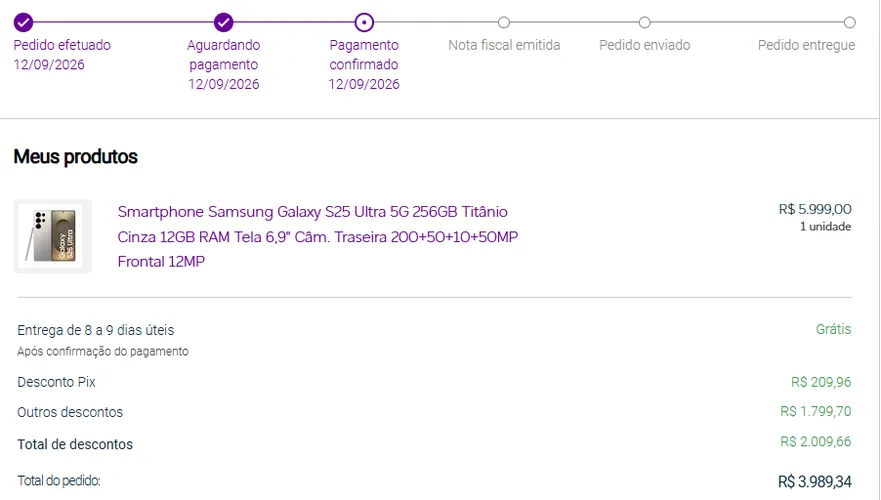Click the Grátis shipping value
This screenshot has height=500, width=881.
[x=833, y=329]
